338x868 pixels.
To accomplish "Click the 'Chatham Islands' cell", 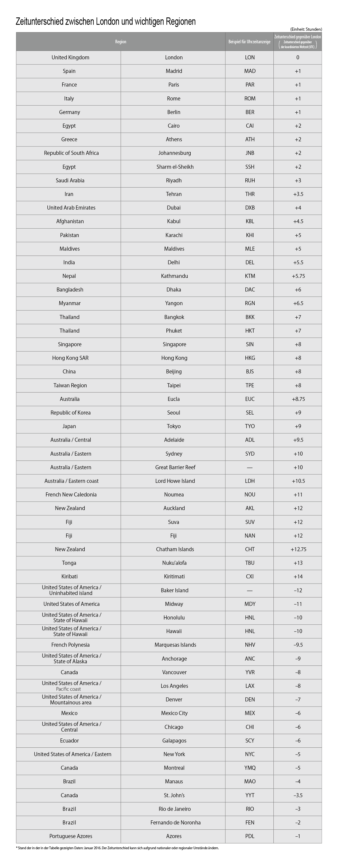I will (x=175, y=549).
